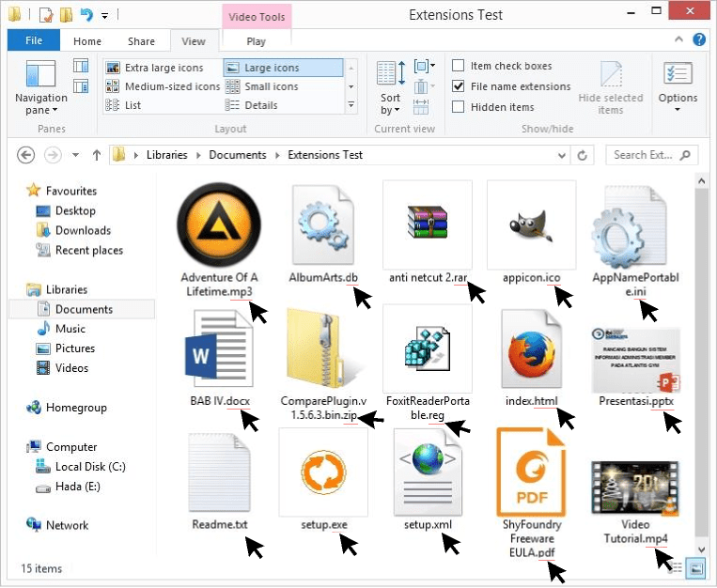Collapse the ribbon with the chevron
This screenshot has height=588, width=717.
tap(679, 39)
